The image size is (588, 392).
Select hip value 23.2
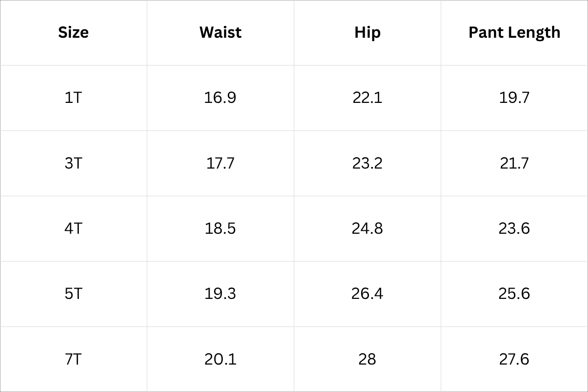(x=367, y=163)
